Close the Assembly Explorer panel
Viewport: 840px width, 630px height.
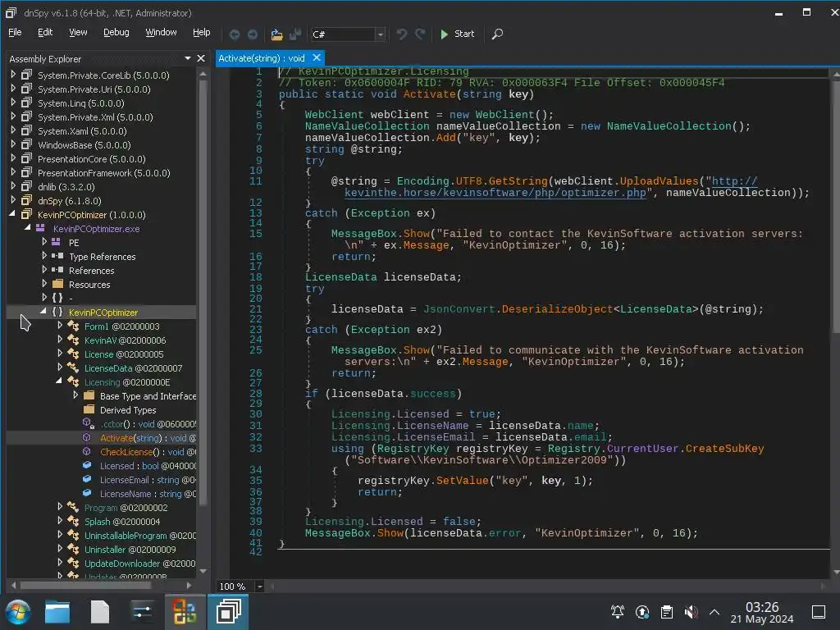point(201,58)
